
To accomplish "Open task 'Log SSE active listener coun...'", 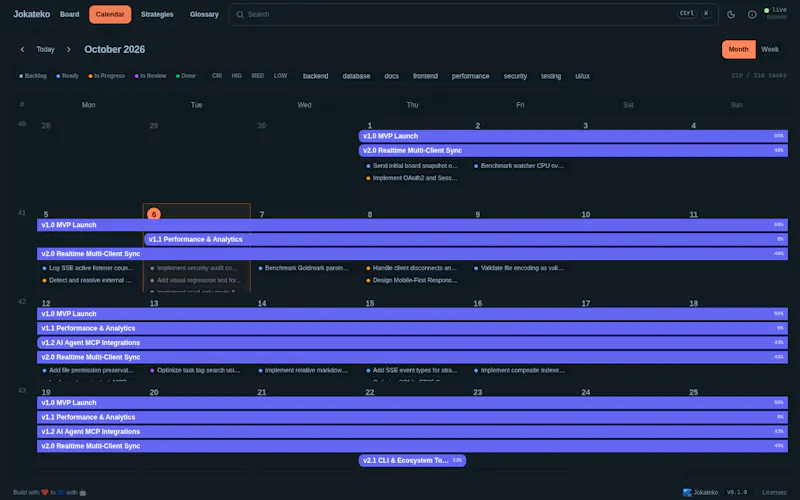I will click(88, 268).
